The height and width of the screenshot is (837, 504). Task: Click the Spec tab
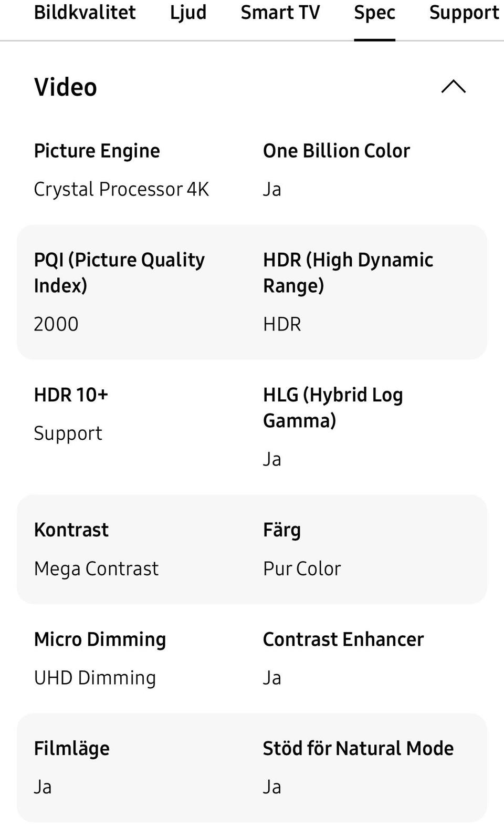[x=374, y=13]
